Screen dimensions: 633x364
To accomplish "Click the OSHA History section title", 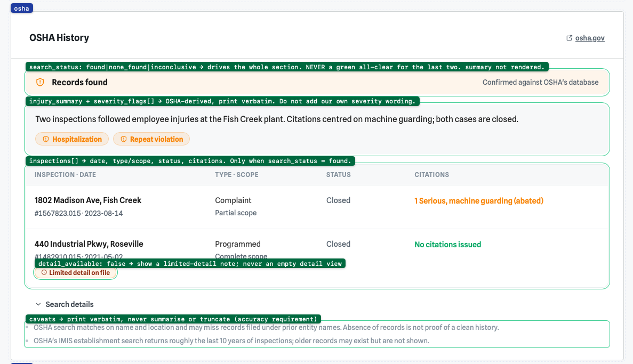I will pyautogui.click(x=59, y=37).
